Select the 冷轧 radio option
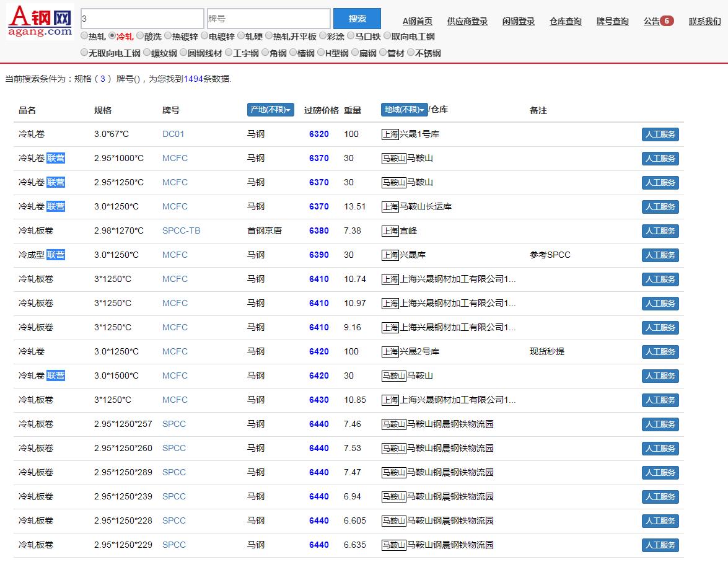This screenshot has height=562, width=728. pyautogui.click(x=112, y=36)
